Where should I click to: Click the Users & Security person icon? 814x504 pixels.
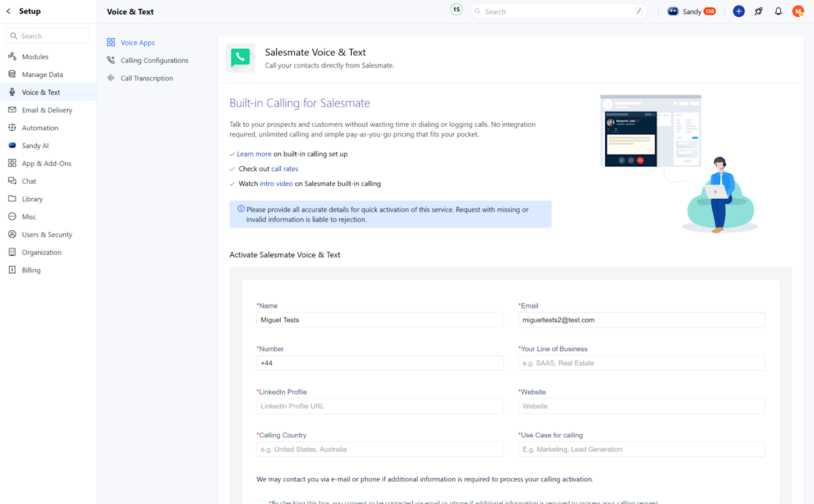pyautogui.click(x=12, y=234)
